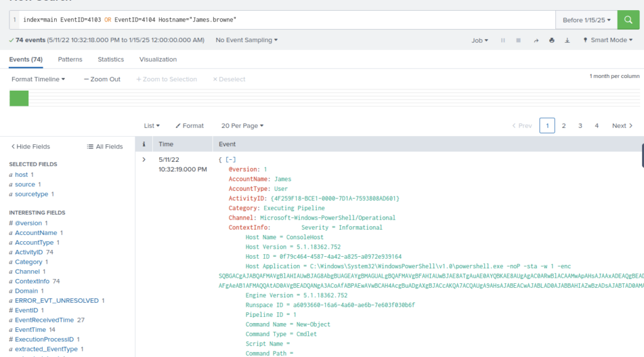Open No Event Sampling dropdown

click(247, 40)
